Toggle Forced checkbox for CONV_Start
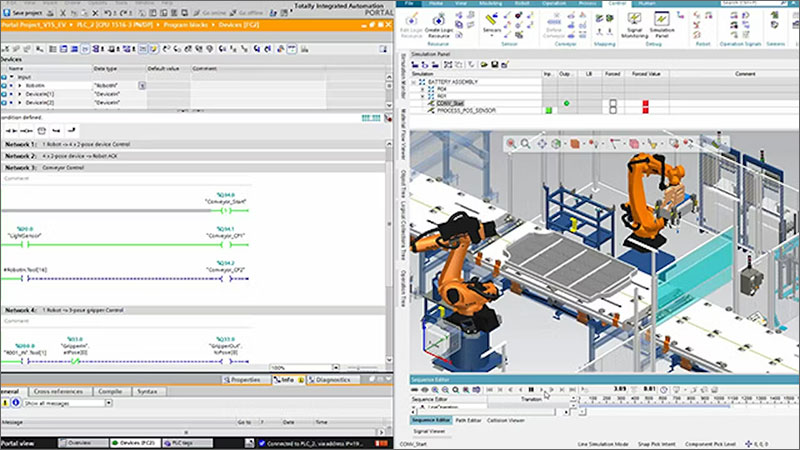 (611, 103)
